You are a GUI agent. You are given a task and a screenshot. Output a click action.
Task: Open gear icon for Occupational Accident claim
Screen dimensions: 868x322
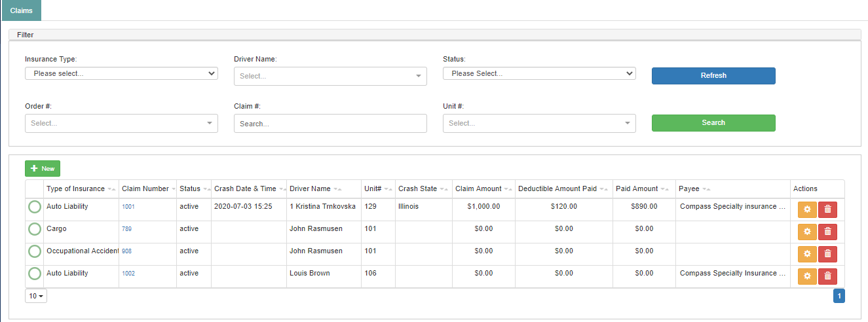click(x=807, y=254)
